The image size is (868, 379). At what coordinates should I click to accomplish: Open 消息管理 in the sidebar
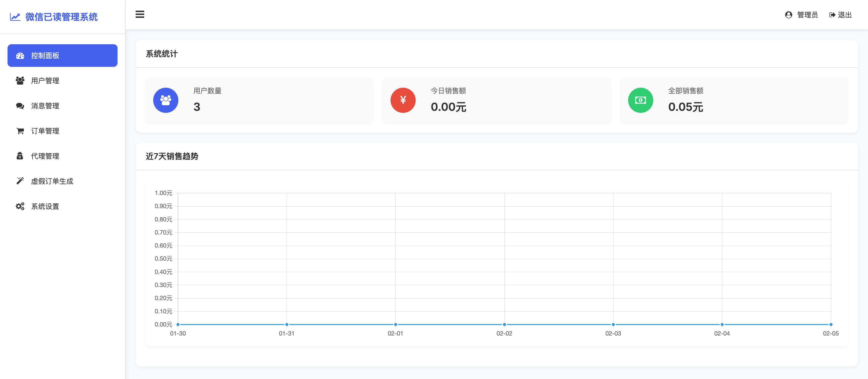tap(45, 106)
